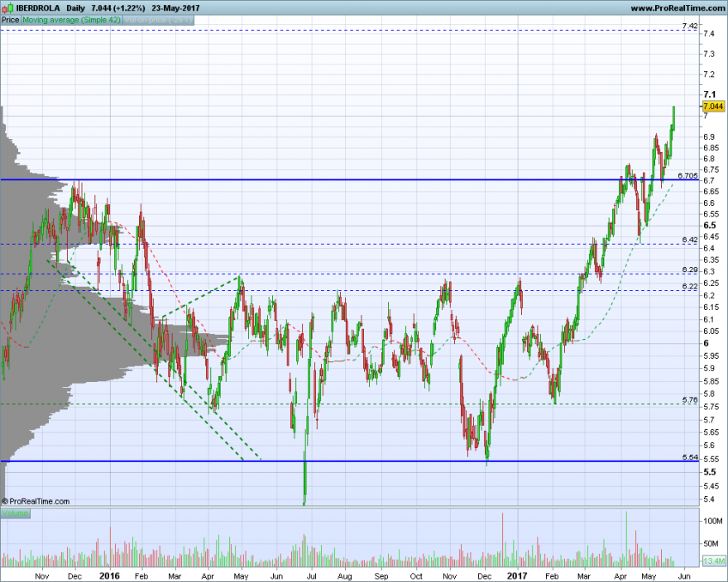Click the 5.54 support line label
The height and width of the screenshot is (582, 728).
(690, 457)
